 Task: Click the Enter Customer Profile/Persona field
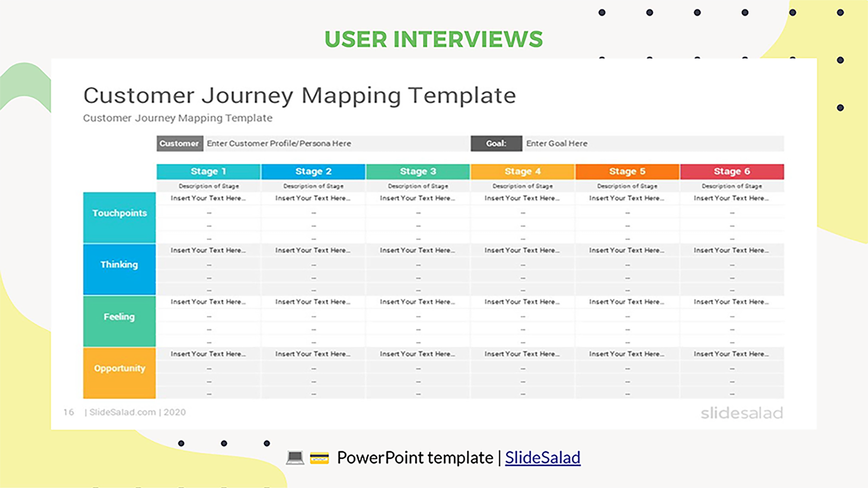[x=337, y=143]
